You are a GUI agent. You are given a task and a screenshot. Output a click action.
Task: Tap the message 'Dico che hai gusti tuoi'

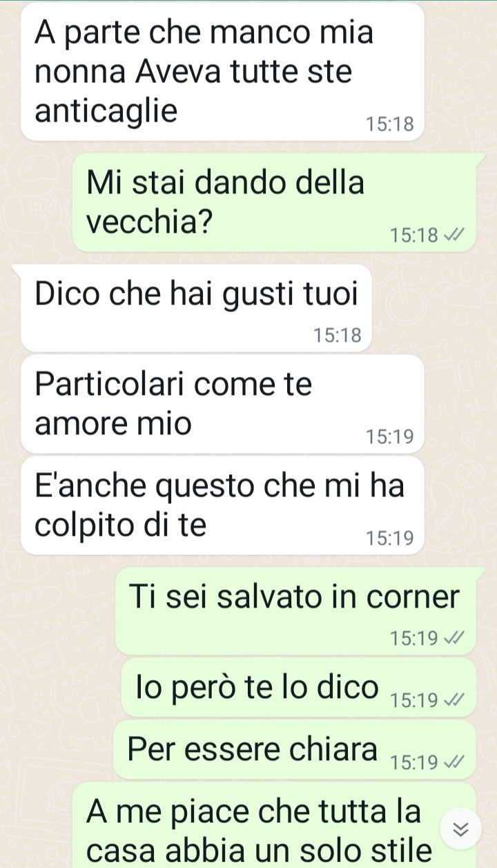pyautogui.click(x=197, y=308)
